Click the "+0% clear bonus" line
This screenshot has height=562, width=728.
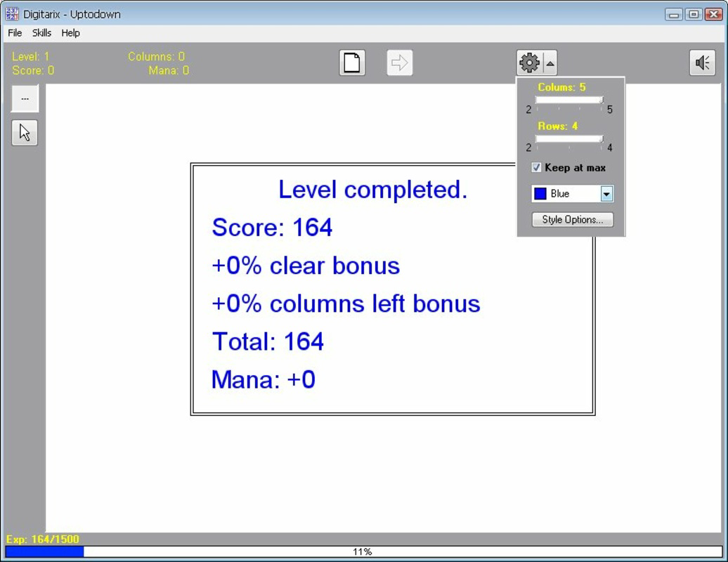pos(306,266)
